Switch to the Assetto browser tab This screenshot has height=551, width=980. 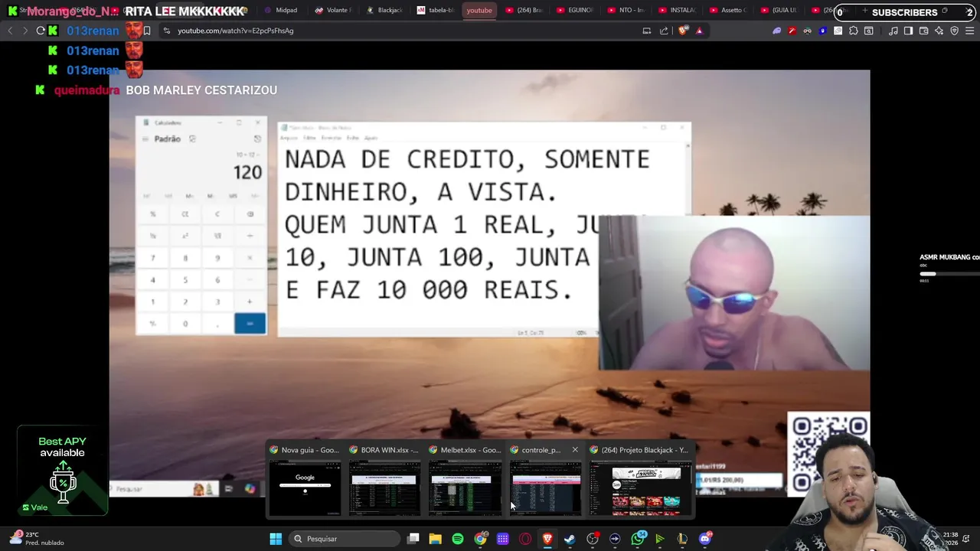(728, 11)
